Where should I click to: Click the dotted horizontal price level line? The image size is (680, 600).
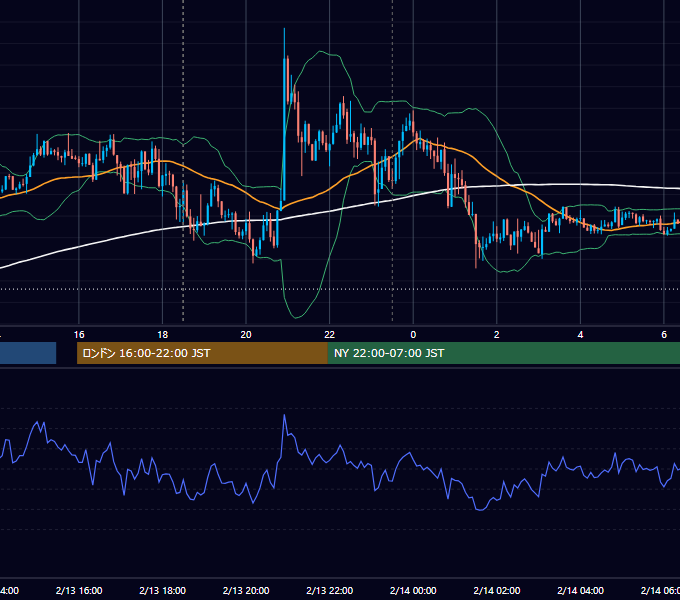340,289
